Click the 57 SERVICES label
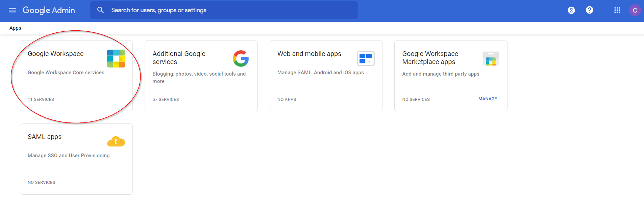644x222 pixels. pyautogui.click(x=166, y=100)
